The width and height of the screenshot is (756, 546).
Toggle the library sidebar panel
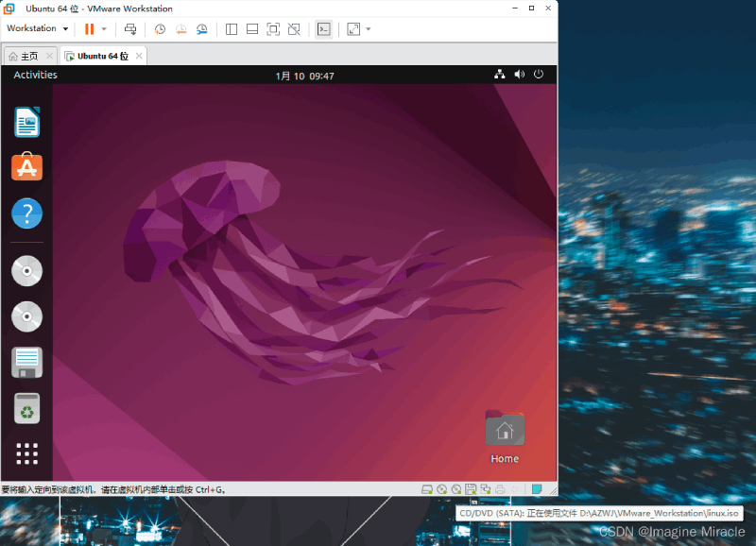(x=232, y=29)
